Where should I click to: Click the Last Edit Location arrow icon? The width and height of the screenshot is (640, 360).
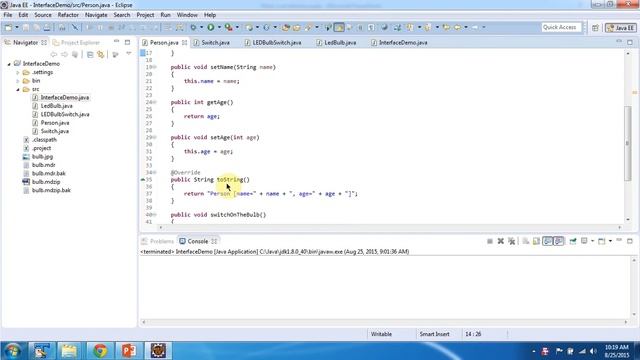(446, 27)
